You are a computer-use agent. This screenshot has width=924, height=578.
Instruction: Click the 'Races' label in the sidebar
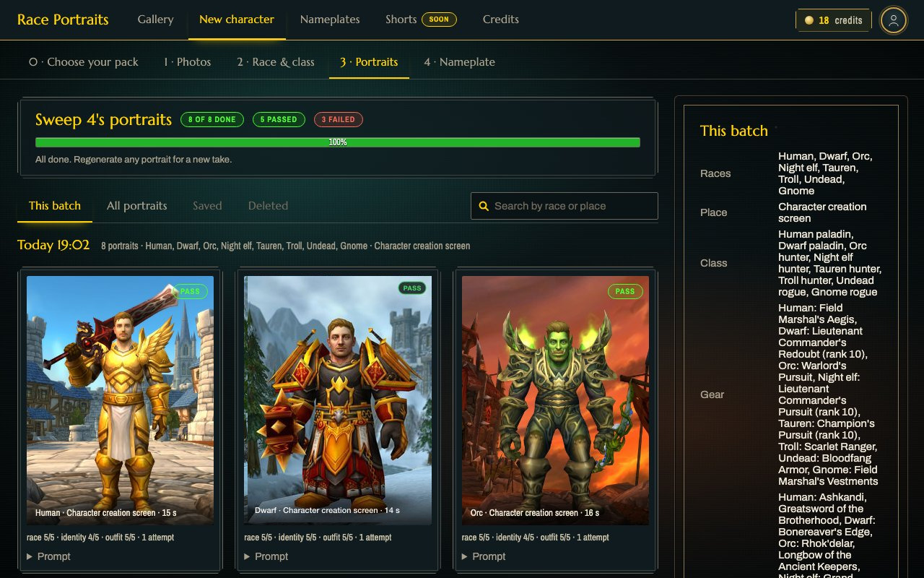(x=715, y=173)
